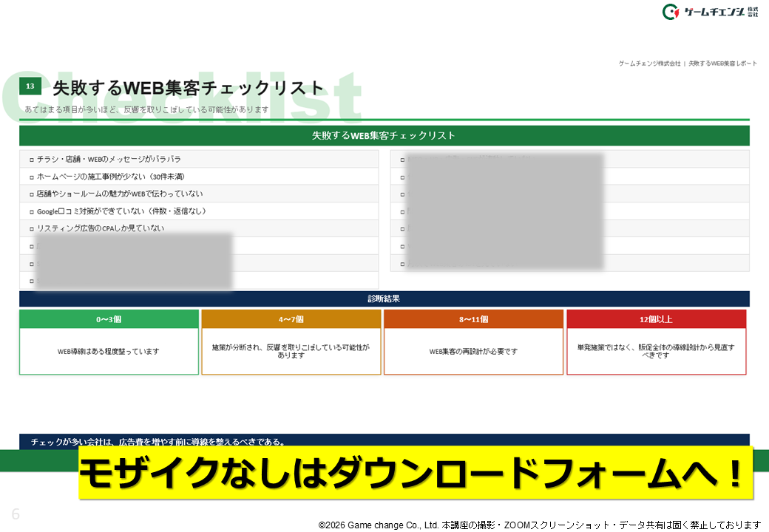Click the subtitle あてはまる項目が多いほど text
This screenshot has height=532, width=769.
(x=146, y=109)
